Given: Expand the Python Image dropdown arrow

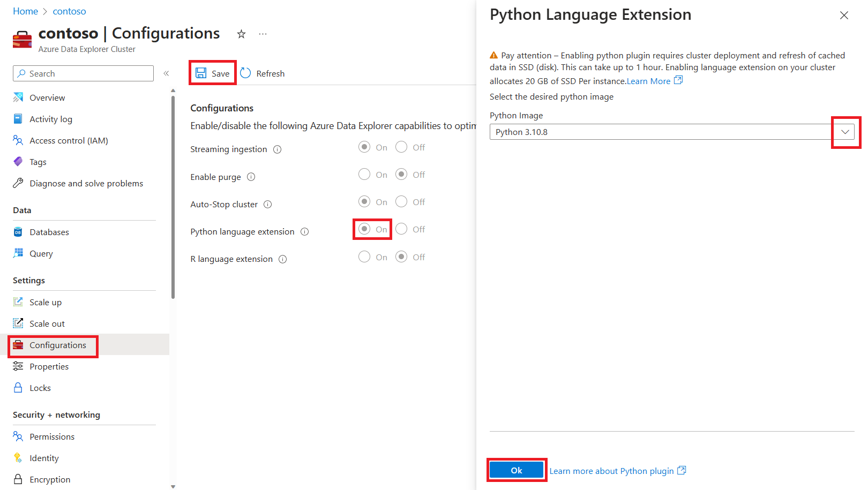Looking at the screenshot, I should (845, 132).
